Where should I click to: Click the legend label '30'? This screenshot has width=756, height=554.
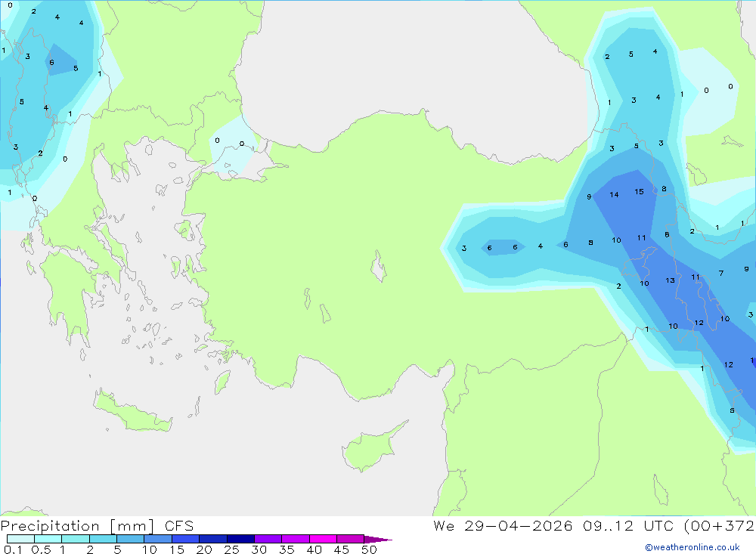(259, 549)
